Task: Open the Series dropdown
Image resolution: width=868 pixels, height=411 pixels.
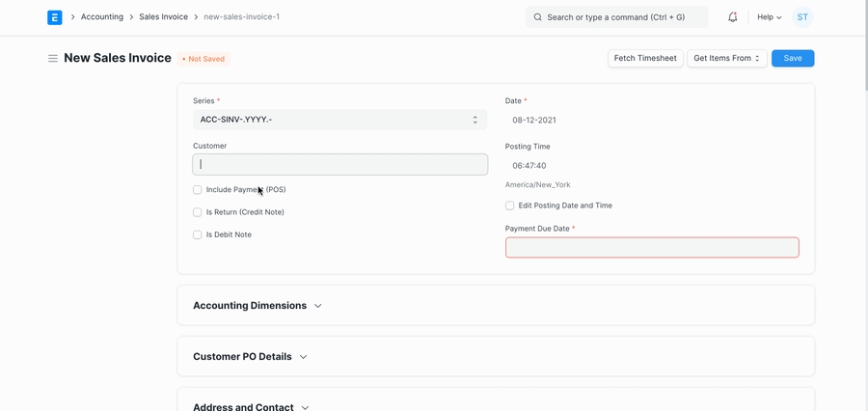Action: tap(339, 120)
